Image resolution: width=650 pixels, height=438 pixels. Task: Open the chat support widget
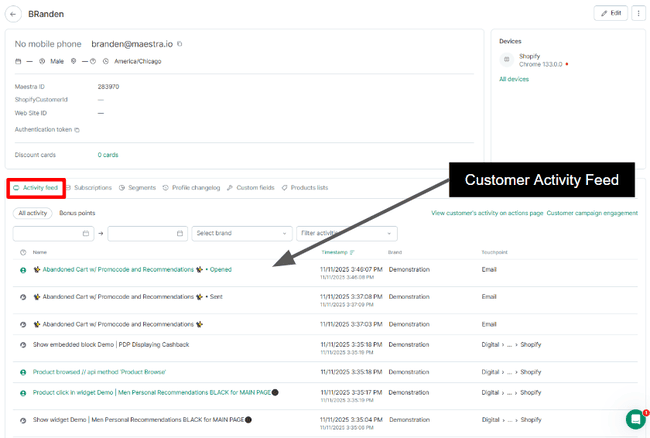[x=635, y=419]
